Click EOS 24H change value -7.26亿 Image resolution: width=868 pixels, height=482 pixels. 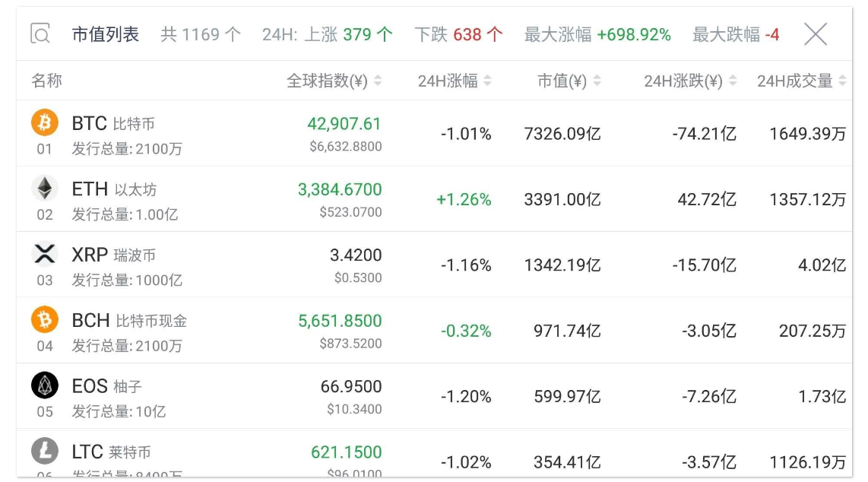coord(709,396)
